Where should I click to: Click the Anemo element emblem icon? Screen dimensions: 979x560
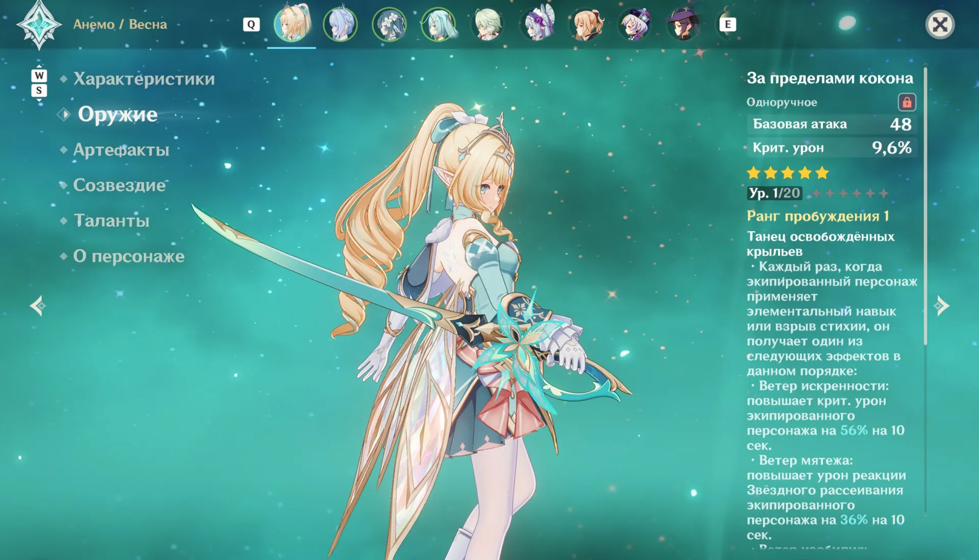pos(39,24)
